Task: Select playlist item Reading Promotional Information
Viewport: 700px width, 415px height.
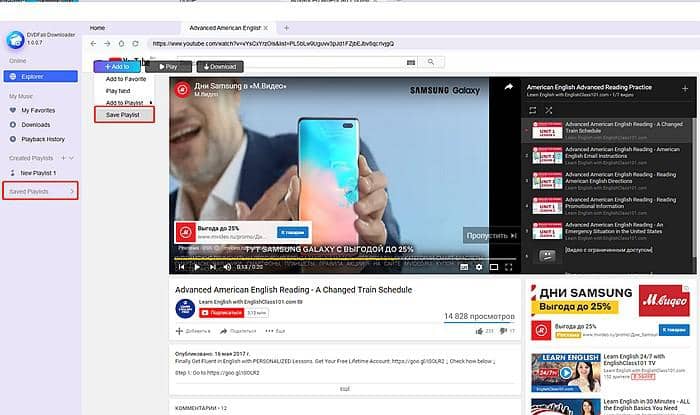Action: (607, 206)
